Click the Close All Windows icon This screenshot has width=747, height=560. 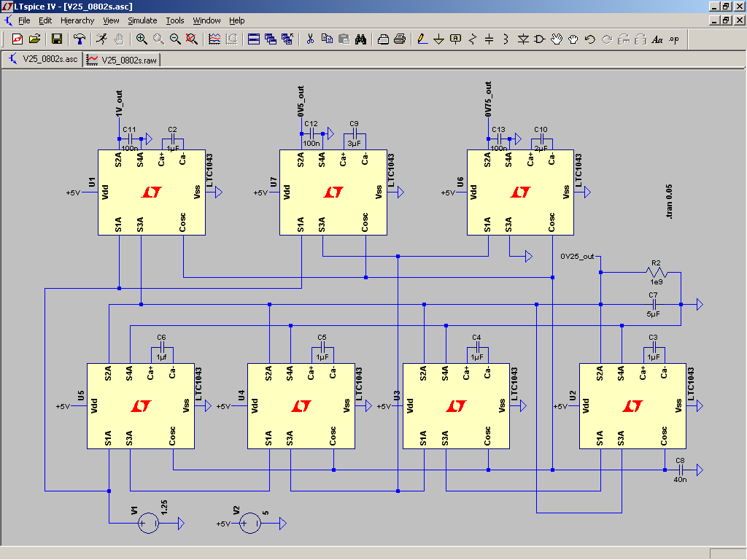pos(287,39)
